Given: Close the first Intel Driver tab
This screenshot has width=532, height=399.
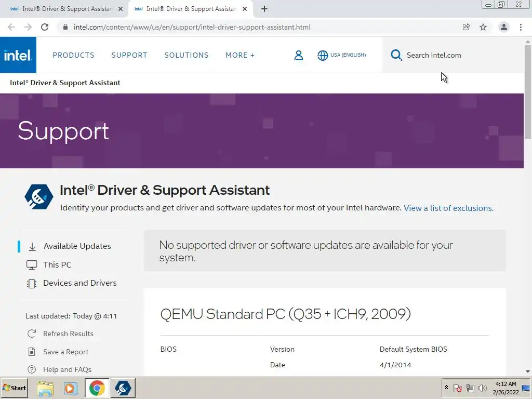Looking at the screenshot, I should 121,9.
